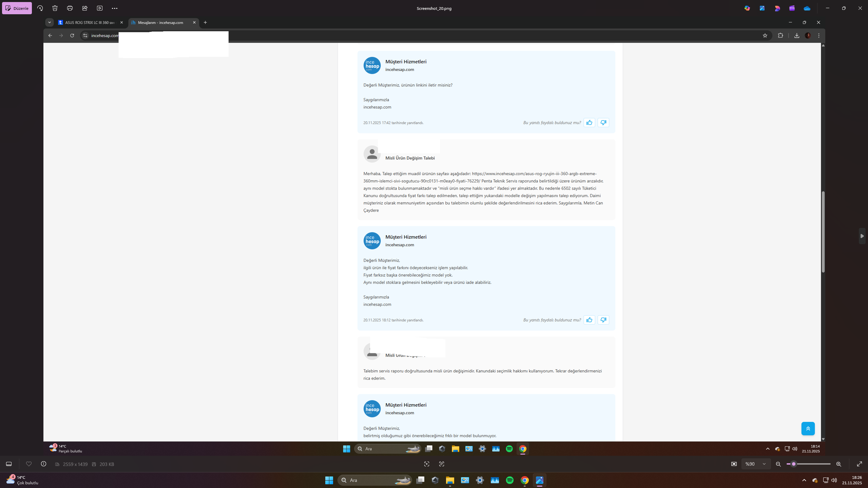Open the 18:26 clock on the real taskbar

[852, 480]
